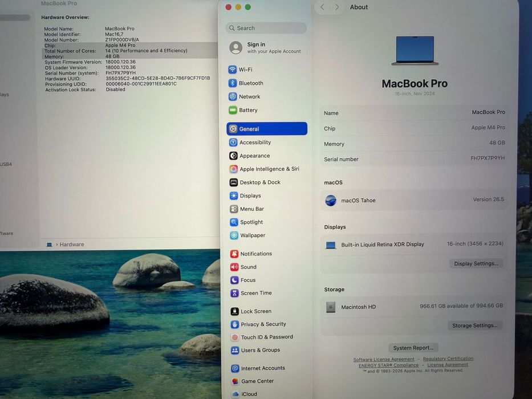This screenshot has height=399, width=532.
Task: Open Software License Agreement link
Action: [x=384, y=359]
